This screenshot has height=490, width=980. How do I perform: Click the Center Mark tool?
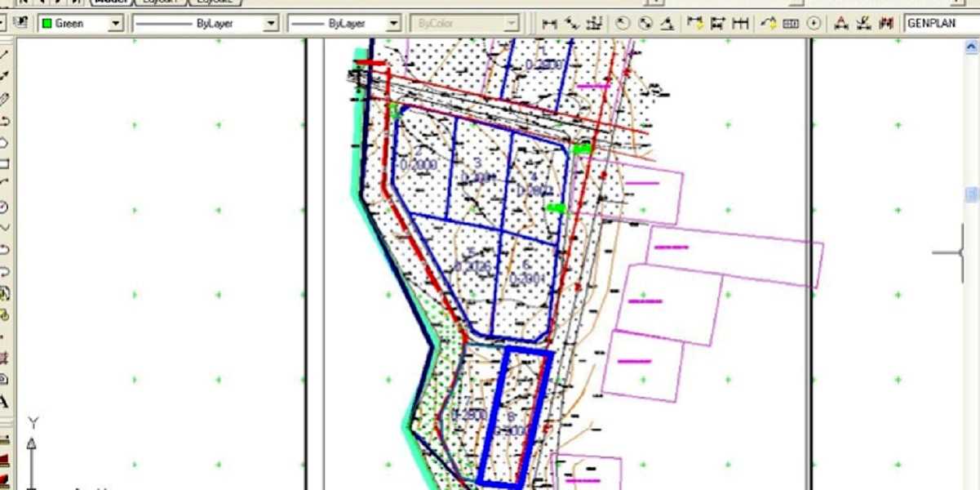[814, 24]
